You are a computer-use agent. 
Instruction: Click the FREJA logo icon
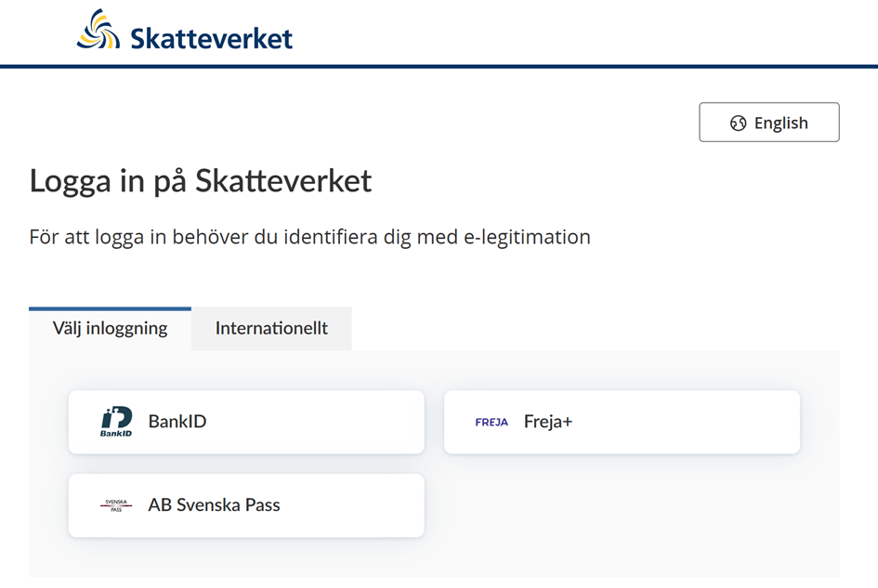point(491,423)
